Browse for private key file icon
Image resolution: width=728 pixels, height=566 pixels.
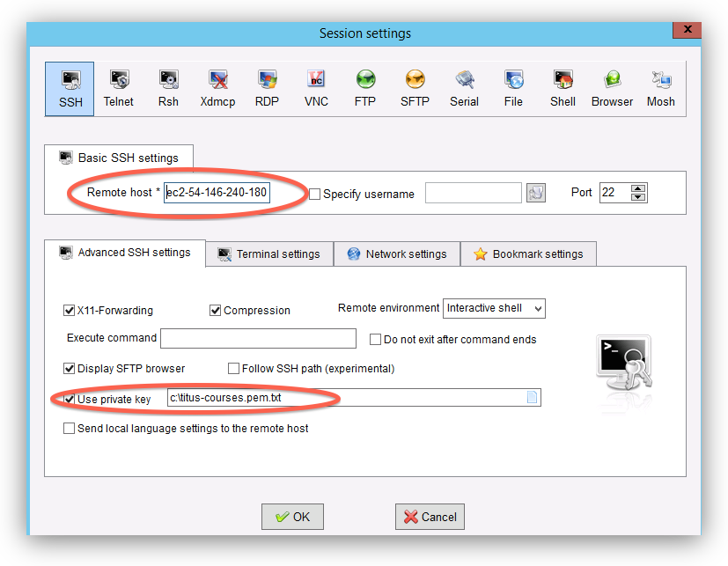[x=532, y=398]
